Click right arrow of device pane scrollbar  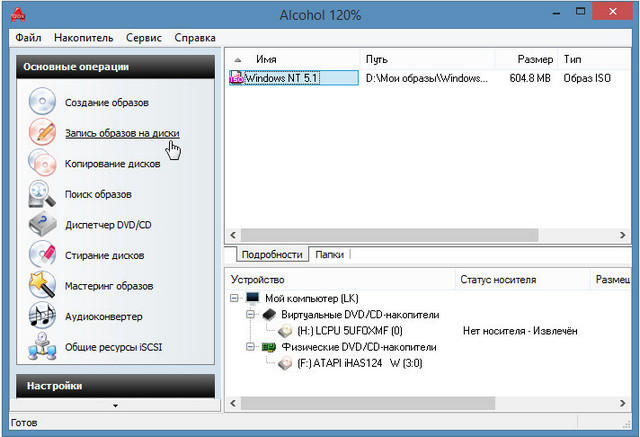click(622, 403)
